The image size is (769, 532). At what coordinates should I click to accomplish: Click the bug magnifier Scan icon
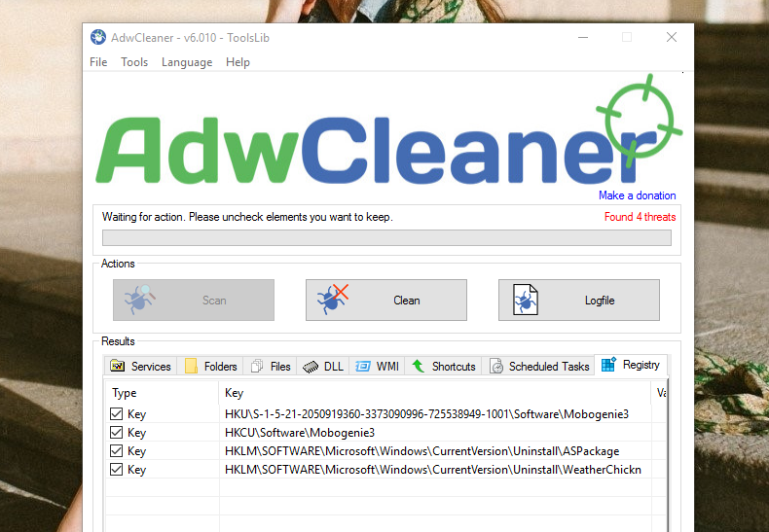140,300
